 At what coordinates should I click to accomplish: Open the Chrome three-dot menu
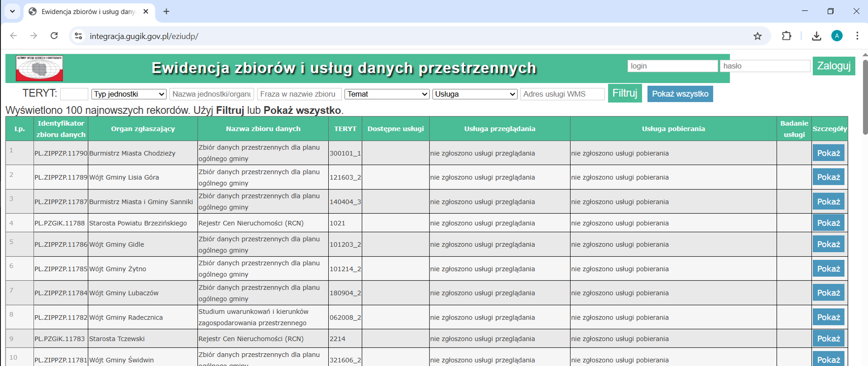(857, 36)
